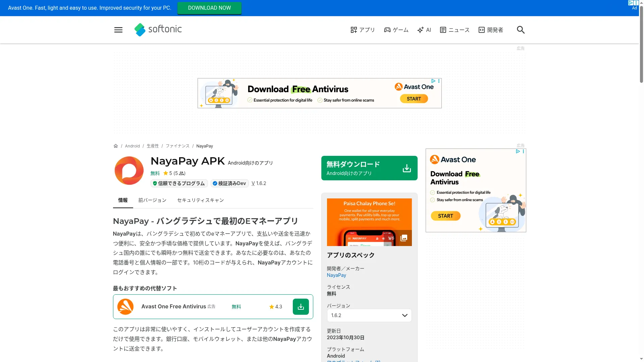Open the hamburger menu icon
The width and height of the screenshot is (644, 362).
(118, 30)
